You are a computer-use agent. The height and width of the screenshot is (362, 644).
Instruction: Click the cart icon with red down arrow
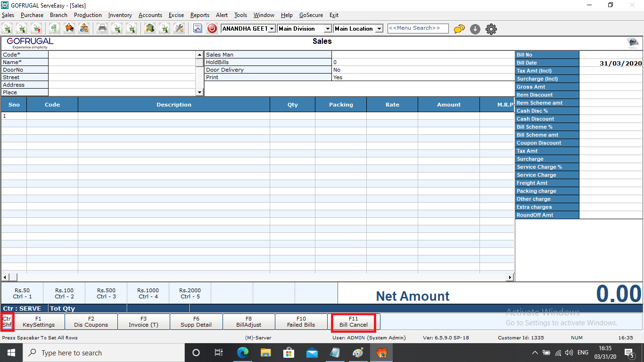pos(37,28)
